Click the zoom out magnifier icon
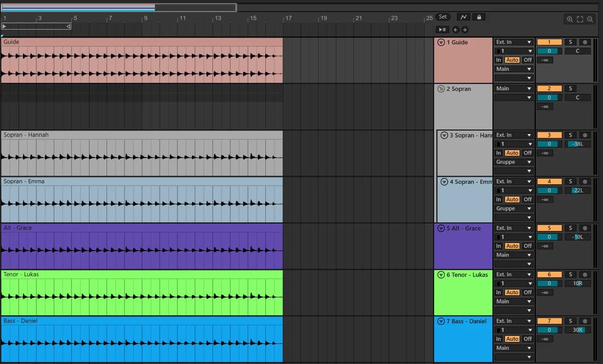Viewport: 603px width, 364px height. 590,19
